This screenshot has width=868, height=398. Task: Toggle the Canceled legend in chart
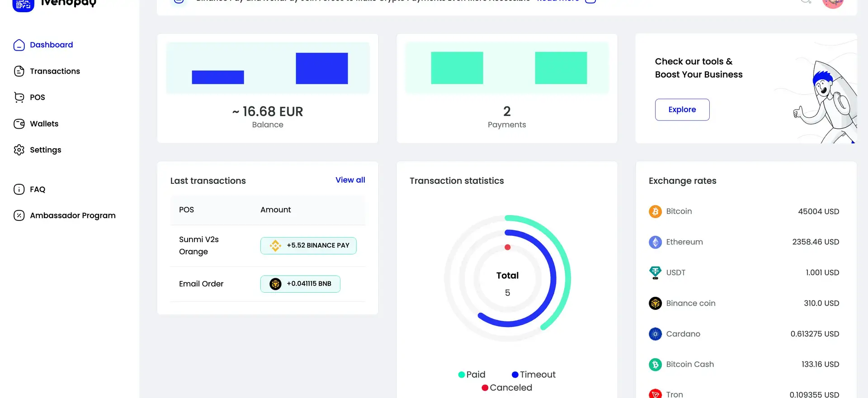(507, 388)
